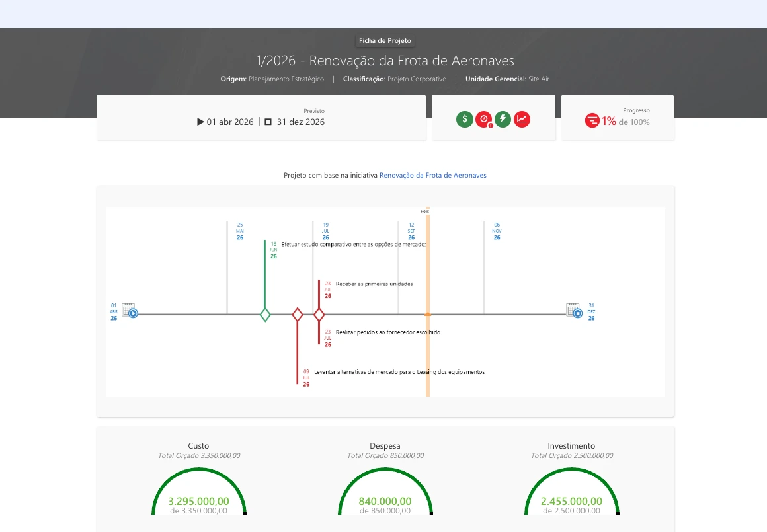Click the 1% progress value
Screen dimensions: 767x532
pos(608,121)
